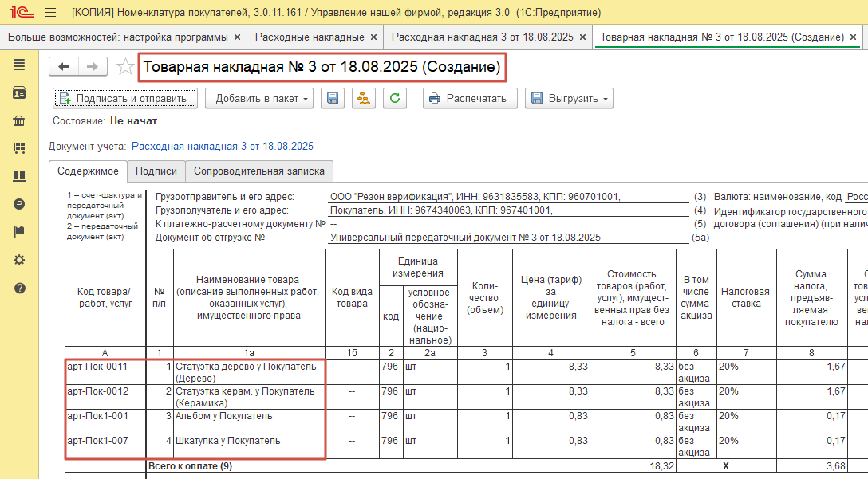Open the Расходная накладная 3 от 18.08.2025 link
The image size is (868, 479).
(223, 147)
